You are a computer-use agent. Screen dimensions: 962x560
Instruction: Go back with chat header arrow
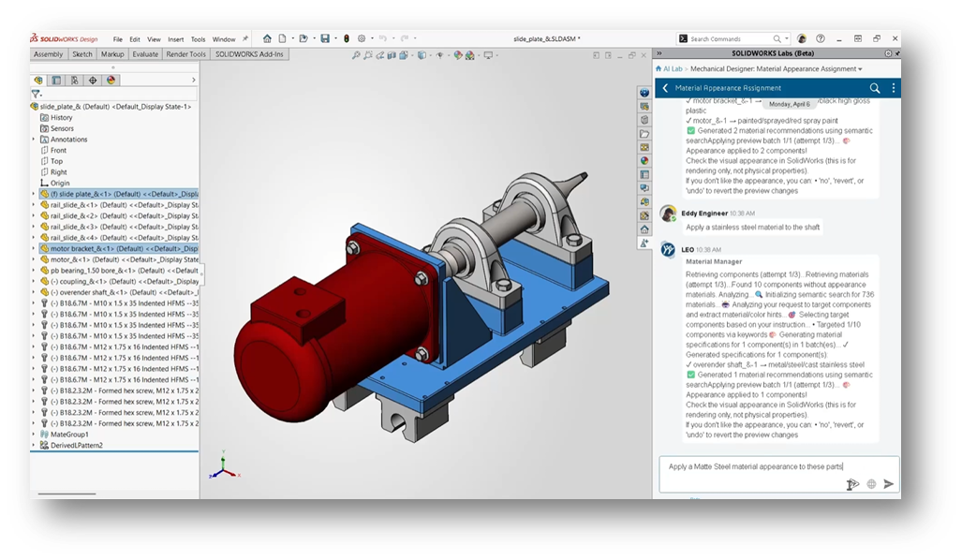[x=665, y=88]
